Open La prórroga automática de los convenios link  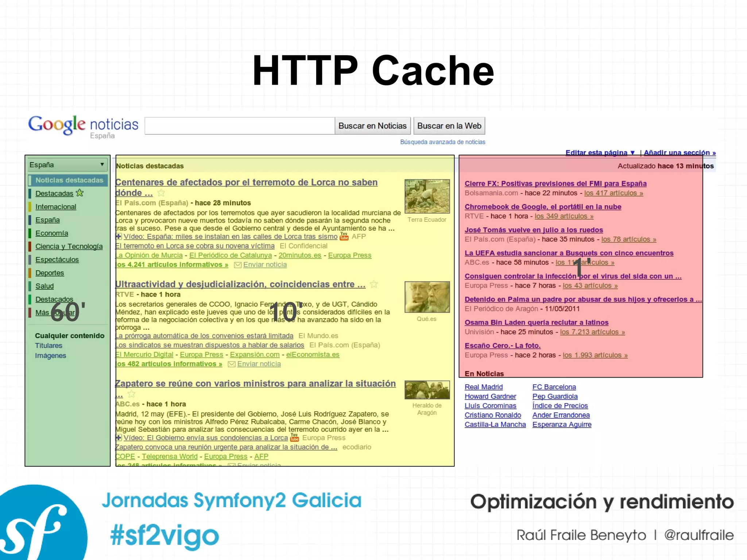[x=204, y=336]
